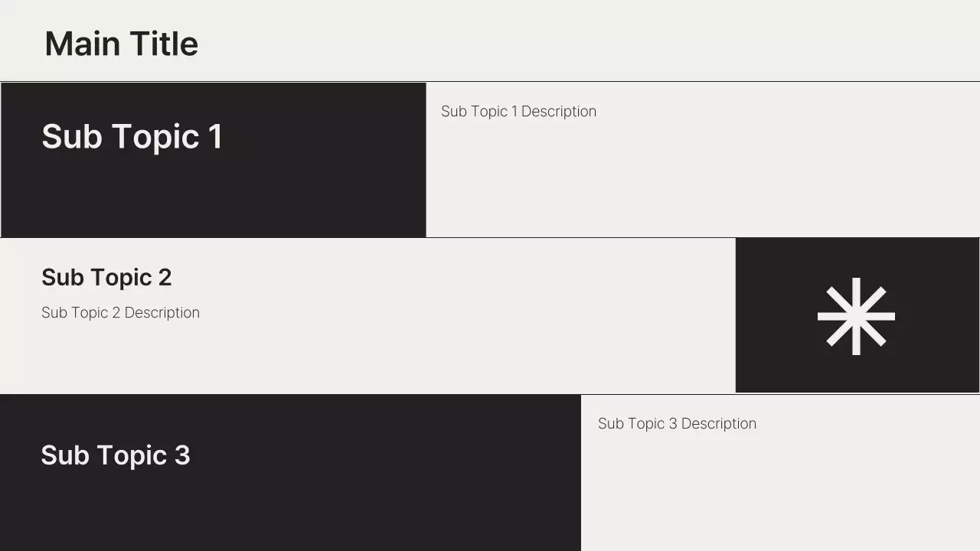Screen dimensions: 980x551
Task: Select the Sub Topic 1 Description text
Action: pos(518,112)
